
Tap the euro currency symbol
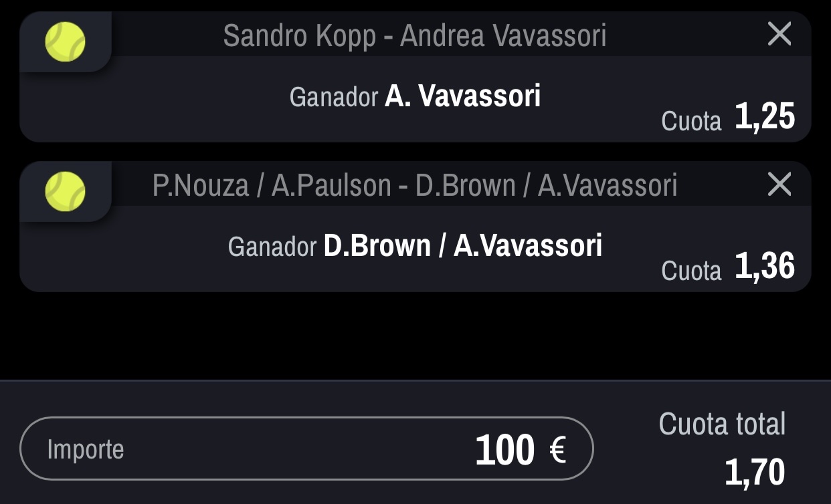click(x=558, y=451)
